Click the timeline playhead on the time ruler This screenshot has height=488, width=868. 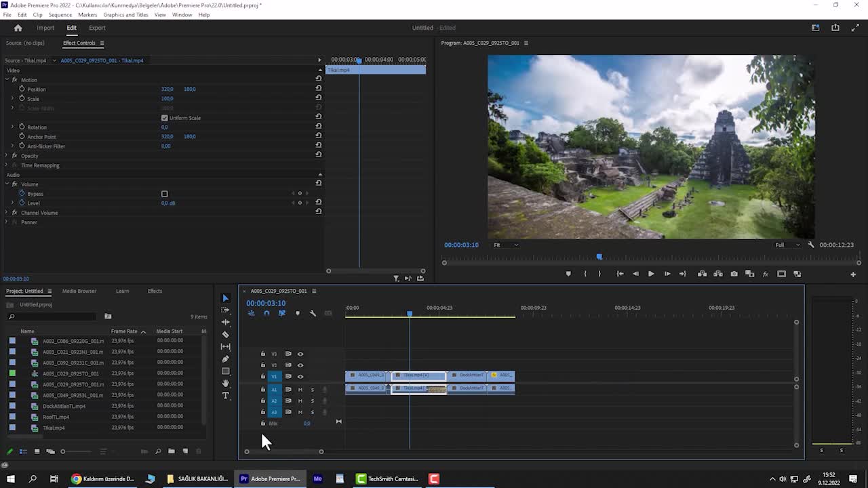click(410, 313)
